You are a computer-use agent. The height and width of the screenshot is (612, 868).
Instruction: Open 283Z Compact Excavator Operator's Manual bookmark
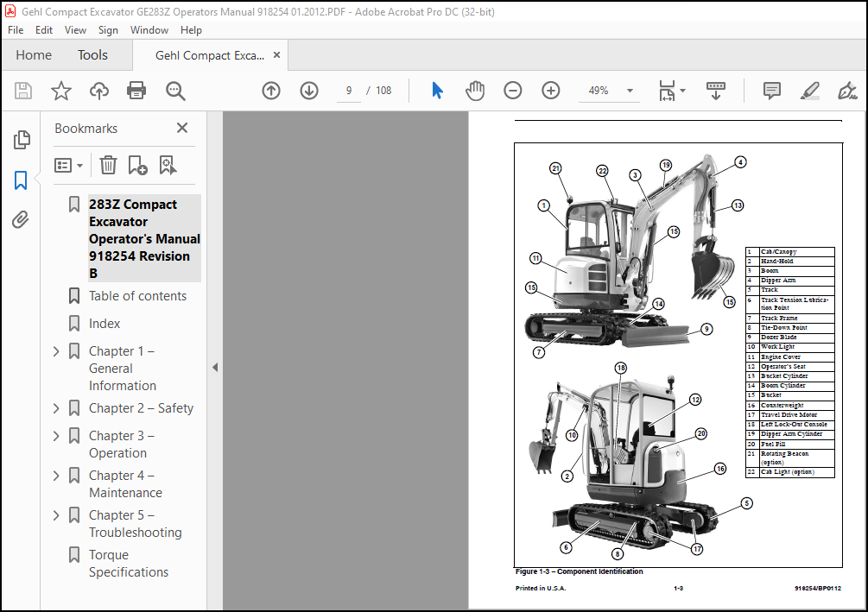[144, 238]
